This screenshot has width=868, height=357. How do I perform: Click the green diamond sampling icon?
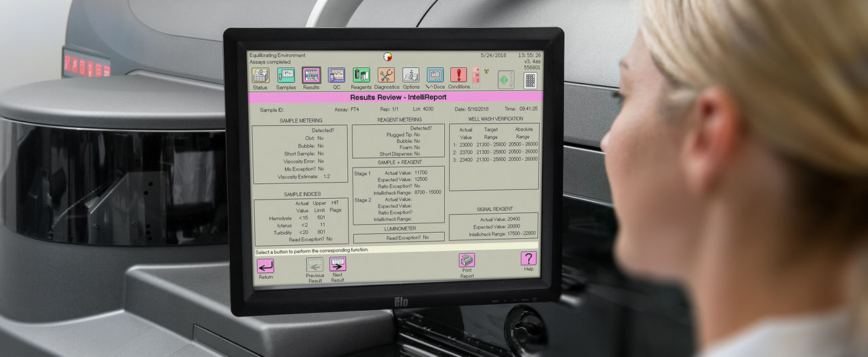coord(506,80)
